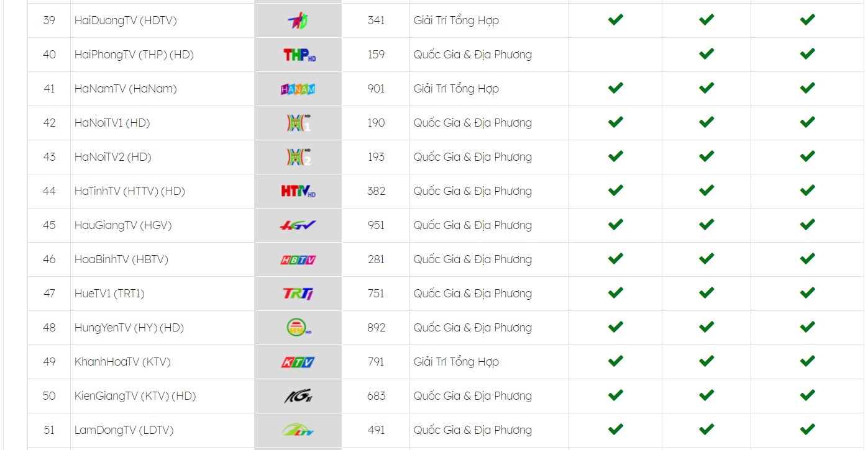This screenshot has height=450, width=868.
Task: Click the HungYen green circular logo
Action: [298, 328]
